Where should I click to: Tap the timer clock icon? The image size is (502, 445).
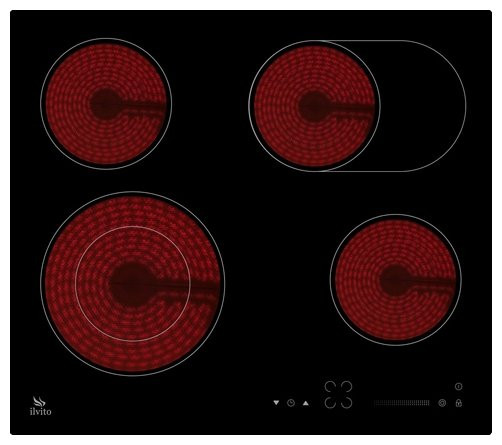click(x=291, y=403)
